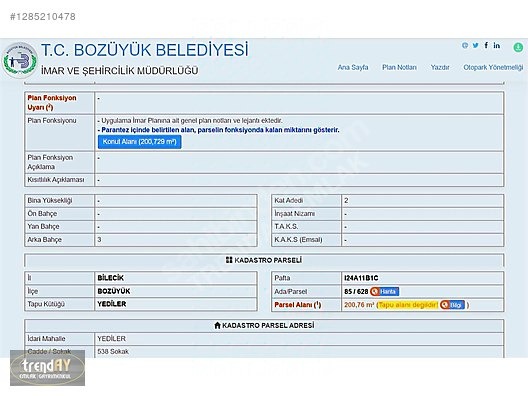Open Otopark Yönetmeliği link
528x396 pixels.
(x=493, y=67)
